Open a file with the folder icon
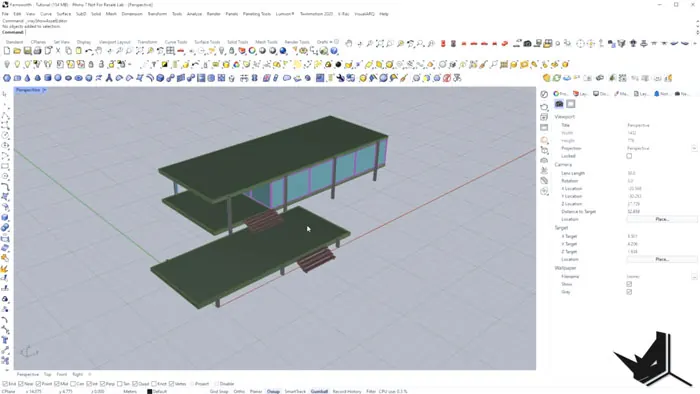Viewport: 700px width, 394px height. 17,51
